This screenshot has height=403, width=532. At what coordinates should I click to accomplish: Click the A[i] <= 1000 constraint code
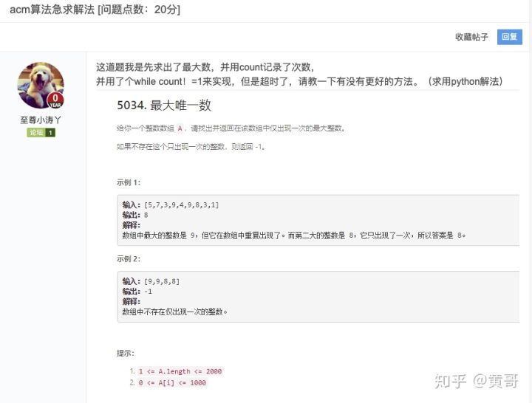[172, 382]
